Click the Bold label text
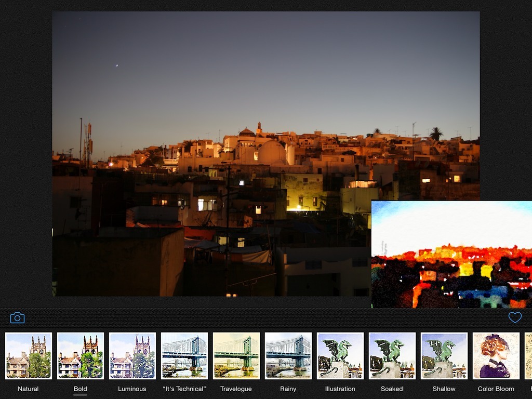 coord(81,389)
